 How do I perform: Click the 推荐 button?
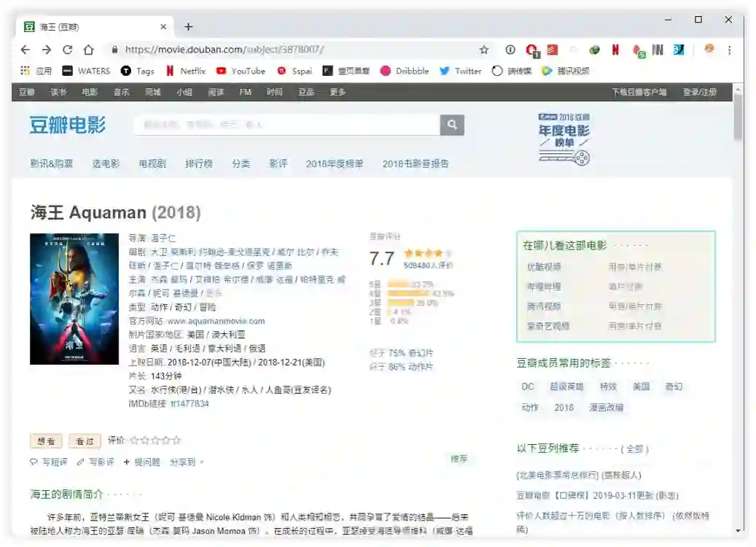[459, 459]
